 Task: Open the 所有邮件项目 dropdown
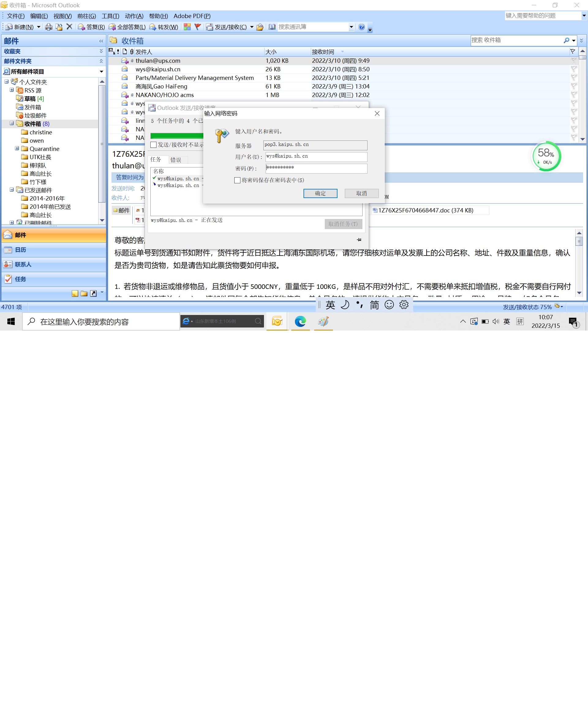tap(101, 71)
